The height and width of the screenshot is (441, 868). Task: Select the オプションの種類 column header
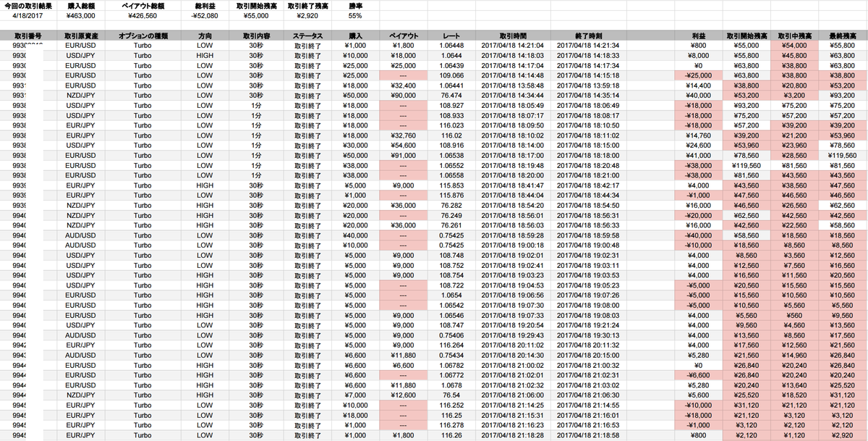tap(142, 35)
